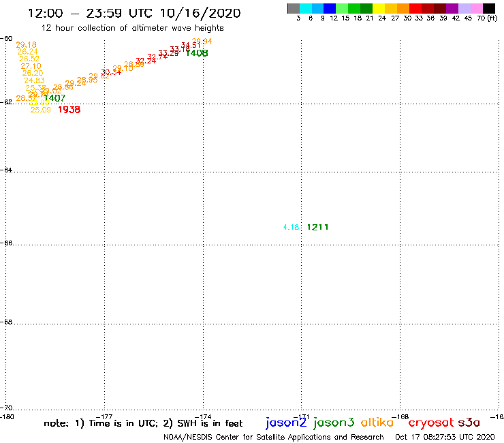Click the cryosat satellite legend label
This screenshot has height=443, width=504.
coord(430,423)
